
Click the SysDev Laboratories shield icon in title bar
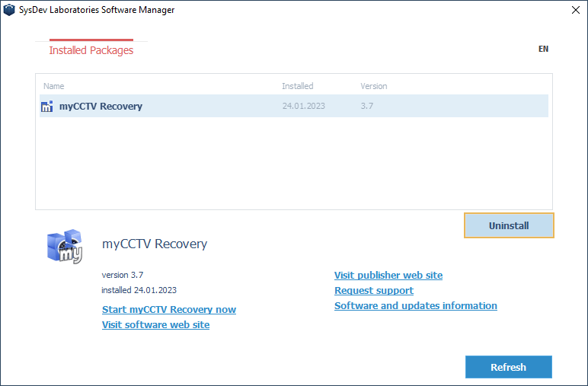point(9,10)
